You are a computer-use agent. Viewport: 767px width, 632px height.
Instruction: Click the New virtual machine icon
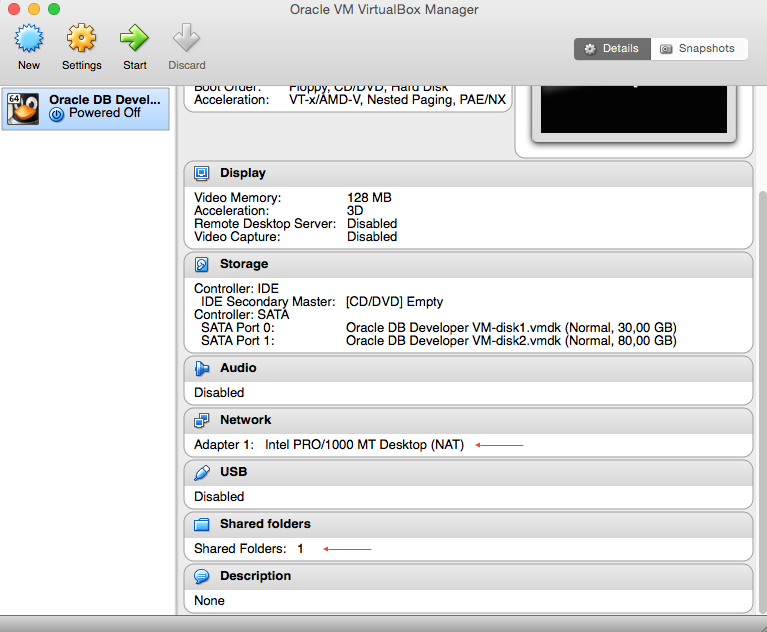click(x=29, y=38)
